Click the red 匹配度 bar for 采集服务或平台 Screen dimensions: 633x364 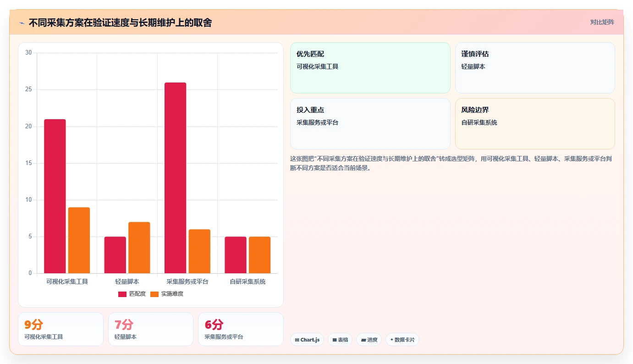[x=176, y=178]
